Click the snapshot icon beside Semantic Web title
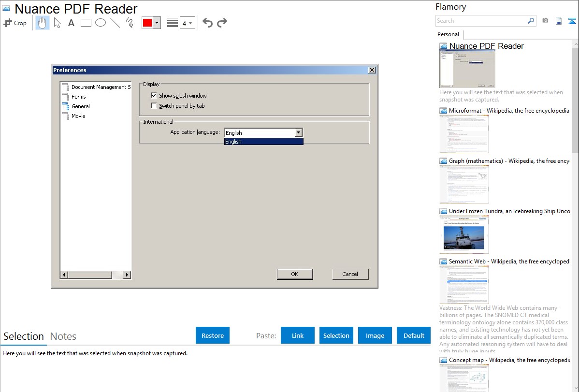This screenshot has width=579, height=392. 443,261
